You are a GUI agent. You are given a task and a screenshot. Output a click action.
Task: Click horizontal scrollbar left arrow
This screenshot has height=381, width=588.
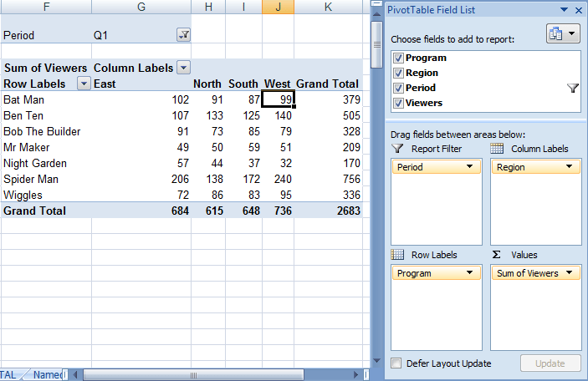click(x=75, y=374)
